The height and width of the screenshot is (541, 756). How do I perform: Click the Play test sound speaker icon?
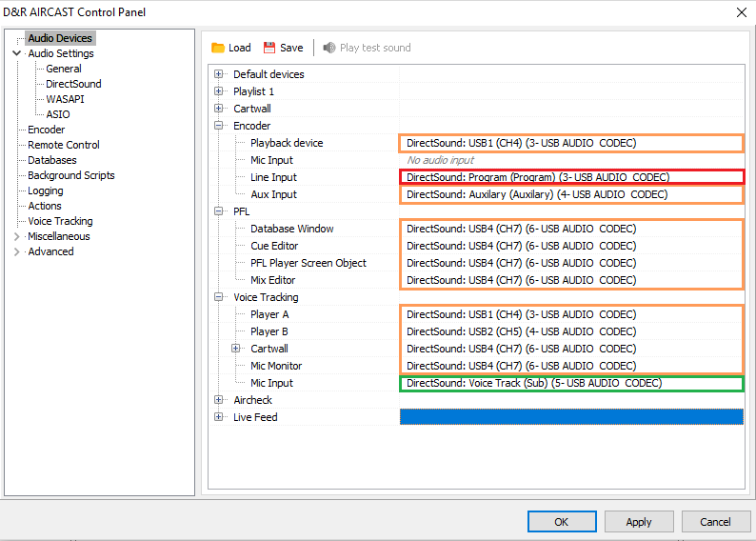point(329,48)
